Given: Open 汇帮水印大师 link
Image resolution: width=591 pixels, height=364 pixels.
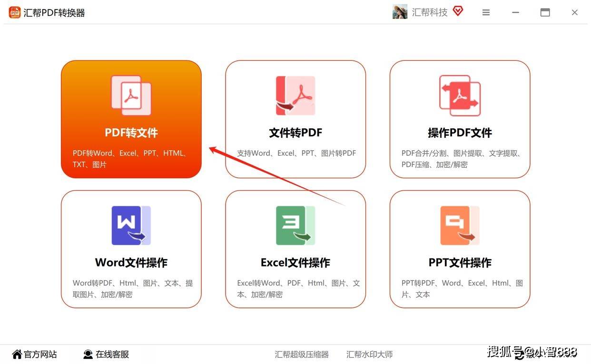Looking at the screenshot, I should pyautogui.click(x=370, y=354).
